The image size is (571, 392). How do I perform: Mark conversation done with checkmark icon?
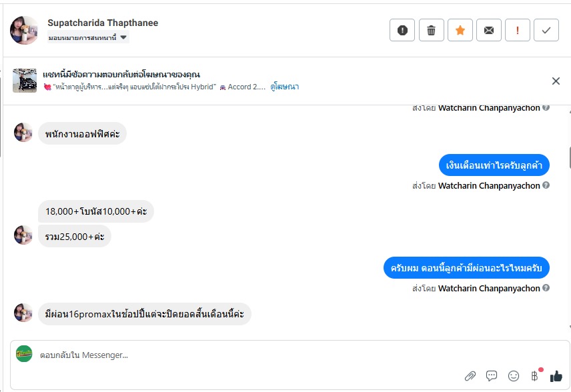[x=546, y=30]
